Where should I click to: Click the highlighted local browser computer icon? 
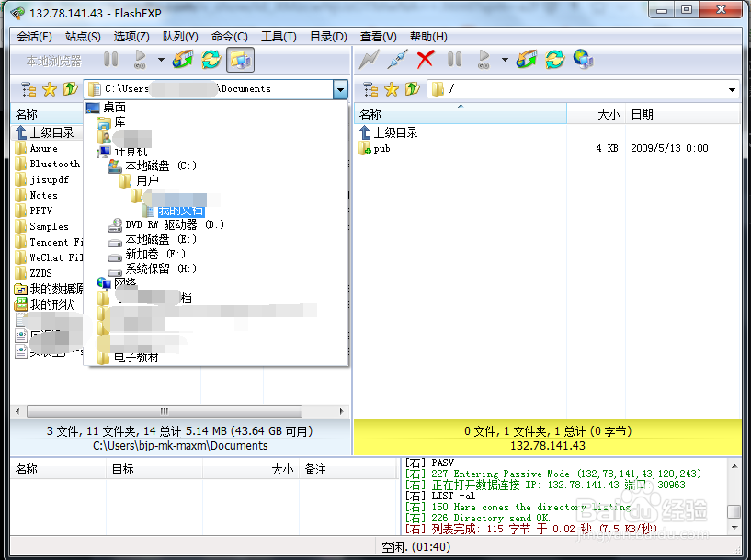tap(242, 59)
